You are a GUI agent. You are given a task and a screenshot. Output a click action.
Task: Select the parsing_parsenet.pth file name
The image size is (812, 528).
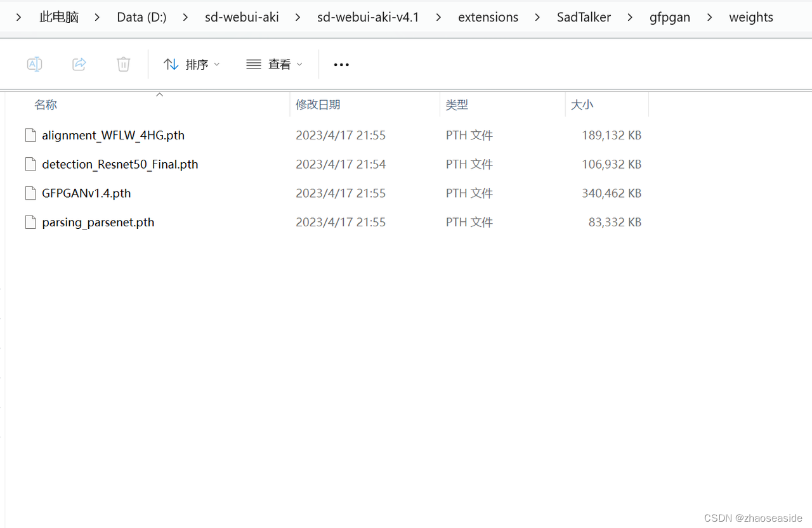98,222
